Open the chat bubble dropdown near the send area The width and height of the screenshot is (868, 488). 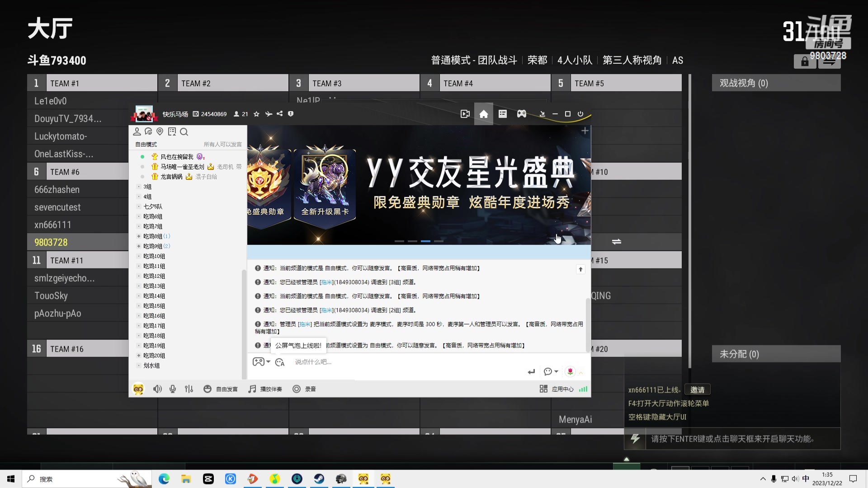[x=550, y=371]
